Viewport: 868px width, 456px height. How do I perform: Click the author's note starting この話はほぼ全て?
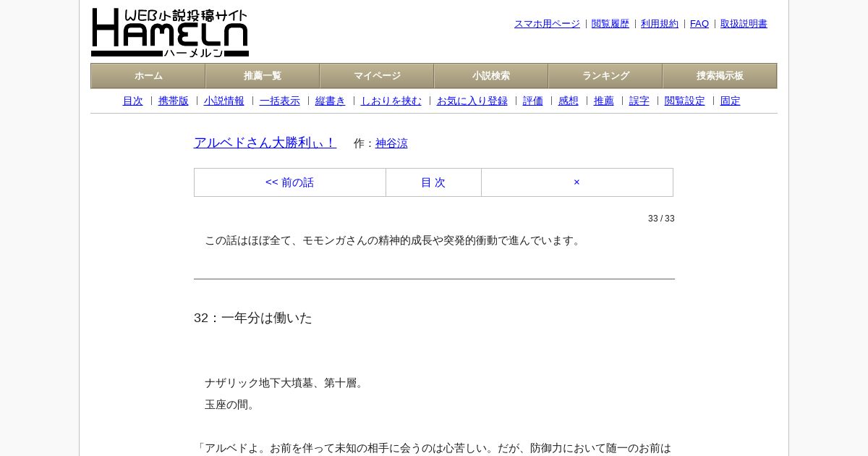tap(394, 240)
